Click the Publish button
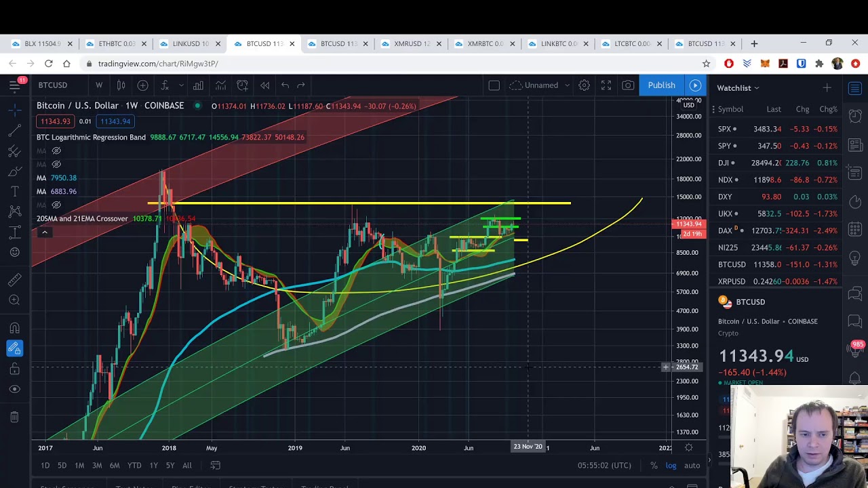 pyautogui.click(x=661, y=85)
